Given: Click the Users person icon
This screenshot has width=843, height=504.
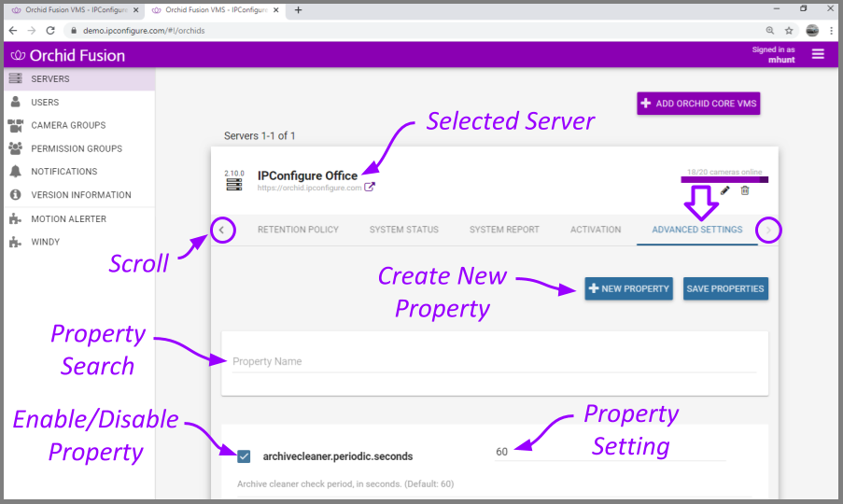Looking at the screenshot, I should coord(16,102).
